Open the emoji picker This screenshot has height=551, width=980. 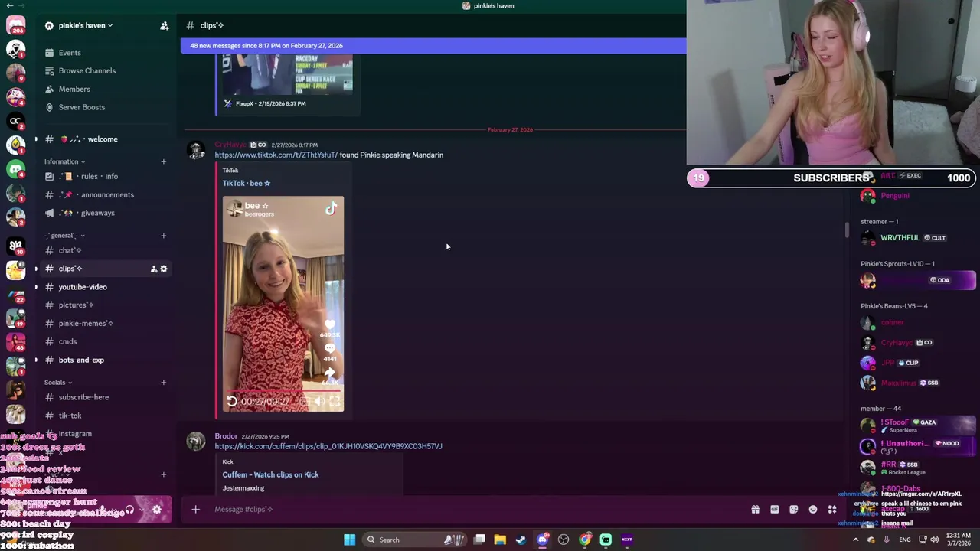pyautogui.click(x=812, y=509)
